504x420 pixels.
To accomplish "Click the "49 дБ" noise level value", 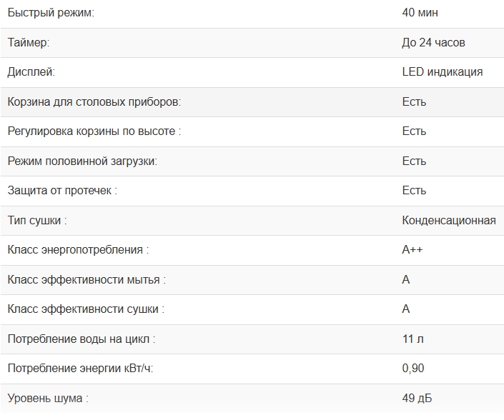I will point(417,399).
